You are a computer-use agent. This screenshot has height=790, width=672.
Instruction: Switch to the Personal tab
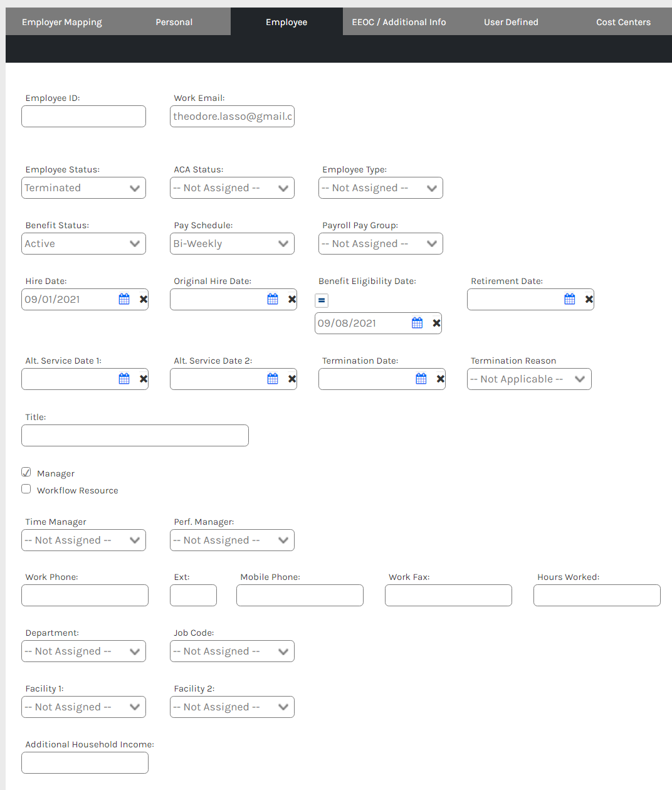tap(174, 22)
